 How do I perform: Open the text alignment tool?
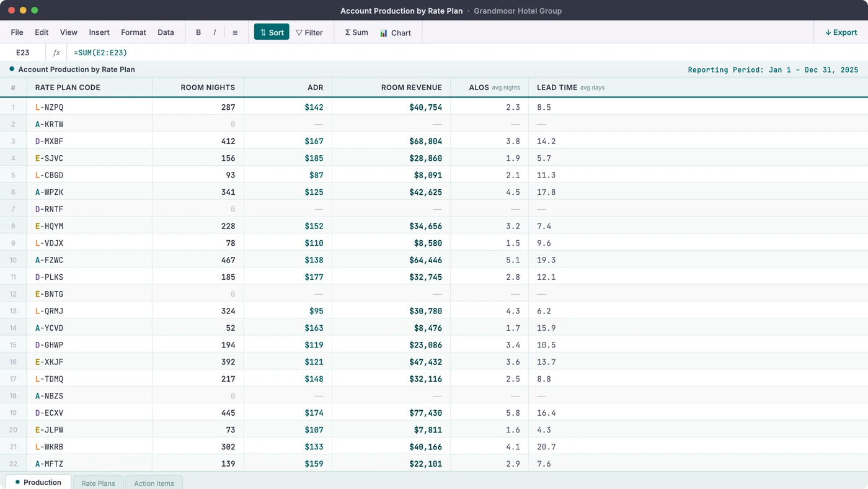pos(235,32)
